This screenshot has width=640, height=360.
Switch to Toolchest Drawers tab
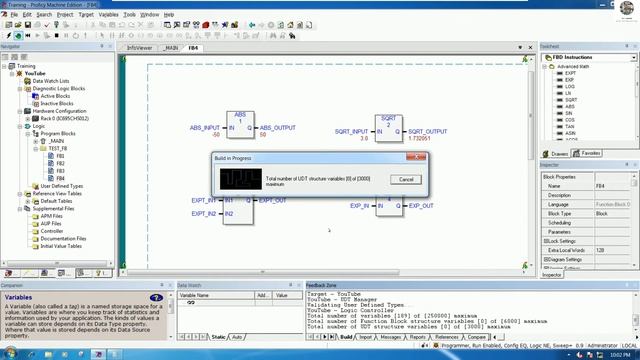coord(556,153)
